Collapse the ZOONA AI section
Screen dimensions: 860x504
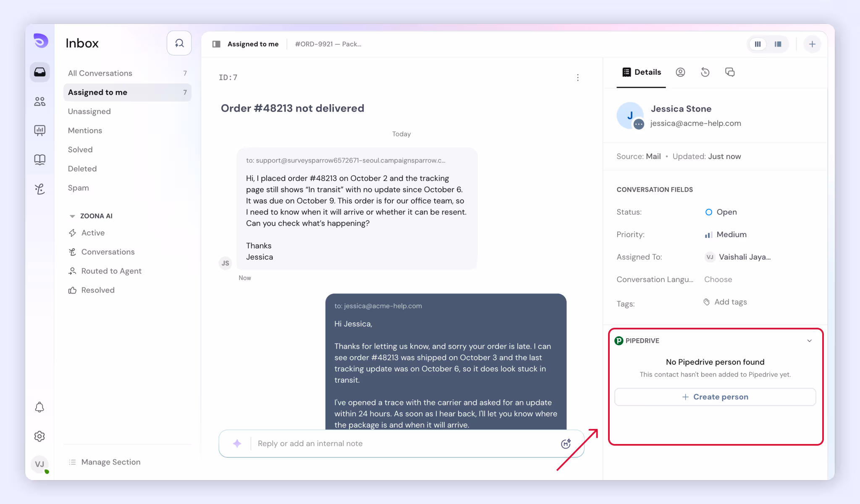72,216
